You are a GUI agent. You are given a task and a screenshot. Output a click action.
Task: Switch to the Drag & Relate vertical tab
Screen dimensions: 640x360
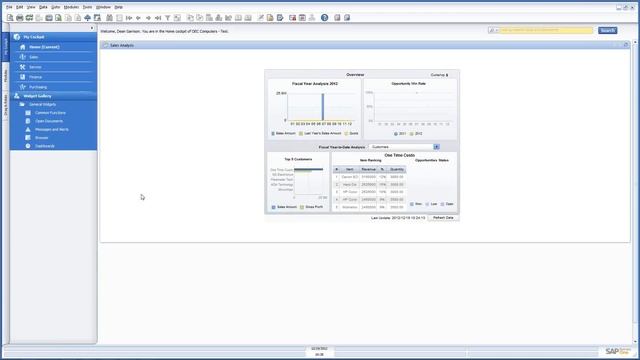pos(6,105)
